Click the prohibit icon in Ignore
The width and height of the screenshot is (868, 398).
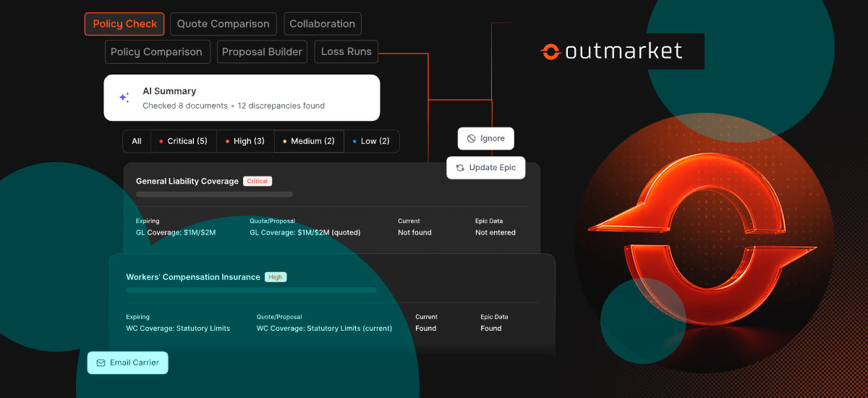pos(471,138)
